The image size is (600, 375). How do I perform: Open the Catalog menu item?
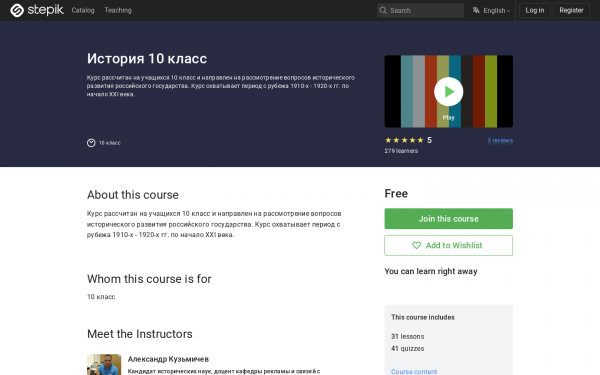tap(83, 10)
